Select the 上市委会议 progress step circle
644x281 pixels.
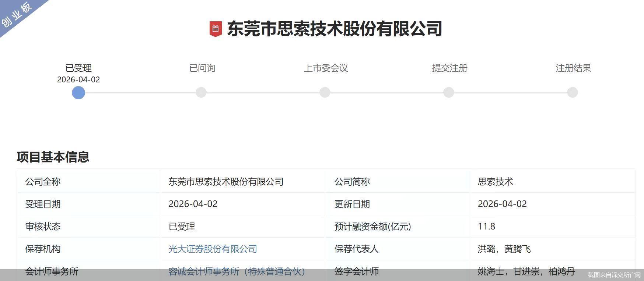[325, 92]
